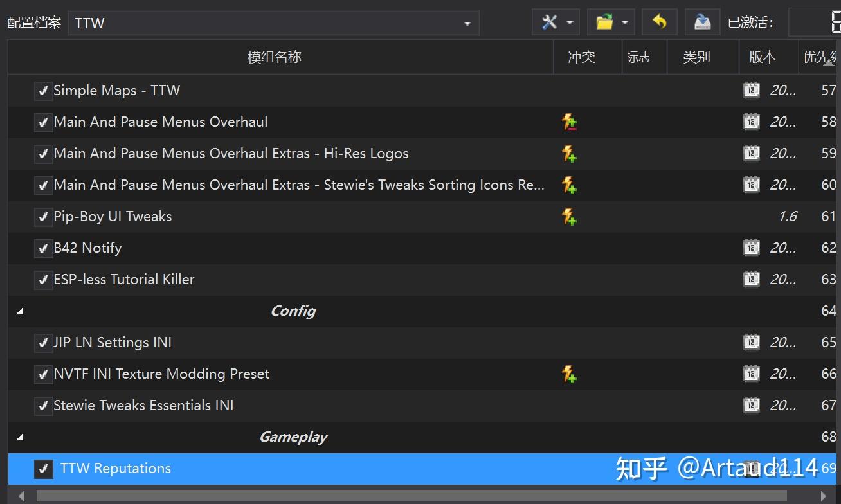Refresh the mod list with yellow arrow icon
This screenshot has width=841, height=504.
[x=659, y=22]
